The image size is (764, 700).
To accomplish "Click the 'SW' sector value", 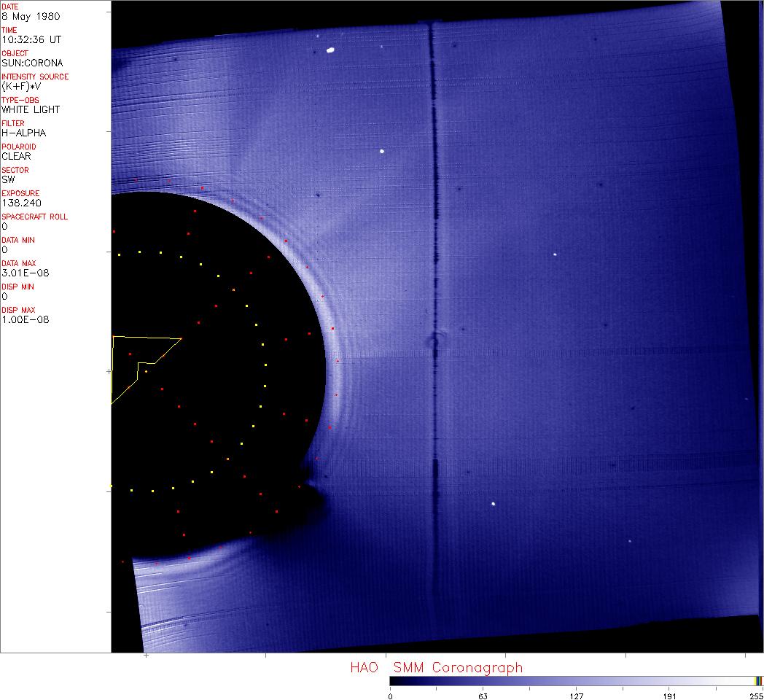I will [x=8, y=179].
